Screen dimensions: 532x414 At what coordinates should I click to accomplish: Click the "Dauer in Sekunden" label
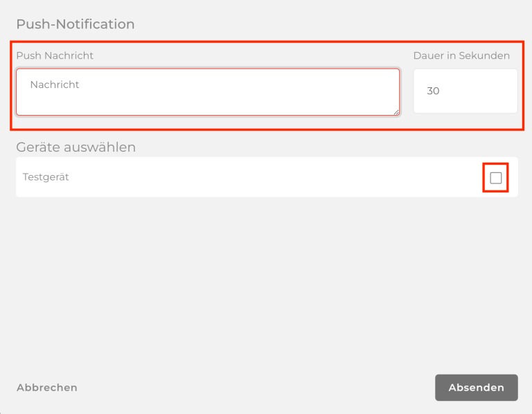pyautogui.click(x=461, y=55)
